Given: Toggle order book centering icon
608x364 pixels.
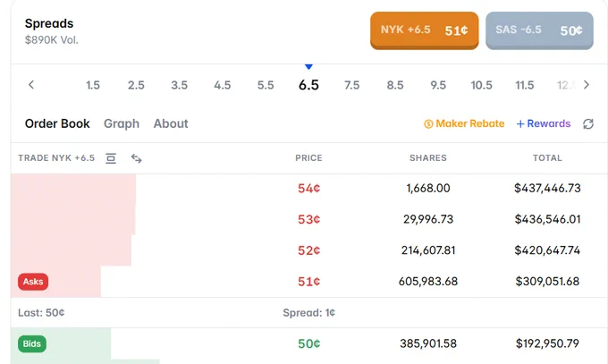Looking at the screenshot, I should click(x=111, y=158).
